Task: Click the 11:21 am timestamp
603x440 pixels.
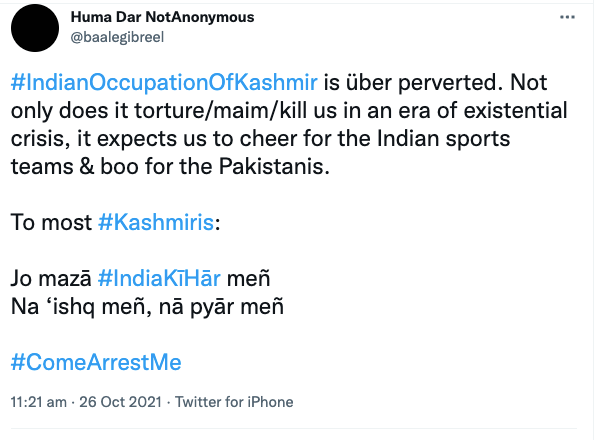Action: pos(37,402)
